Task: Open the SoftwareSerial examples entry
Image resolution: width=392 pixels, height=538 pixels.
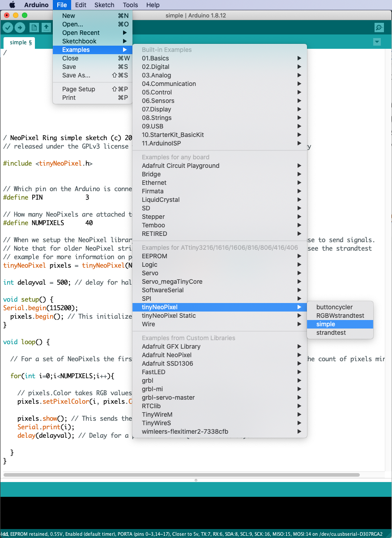Action: tap(220, 290)
